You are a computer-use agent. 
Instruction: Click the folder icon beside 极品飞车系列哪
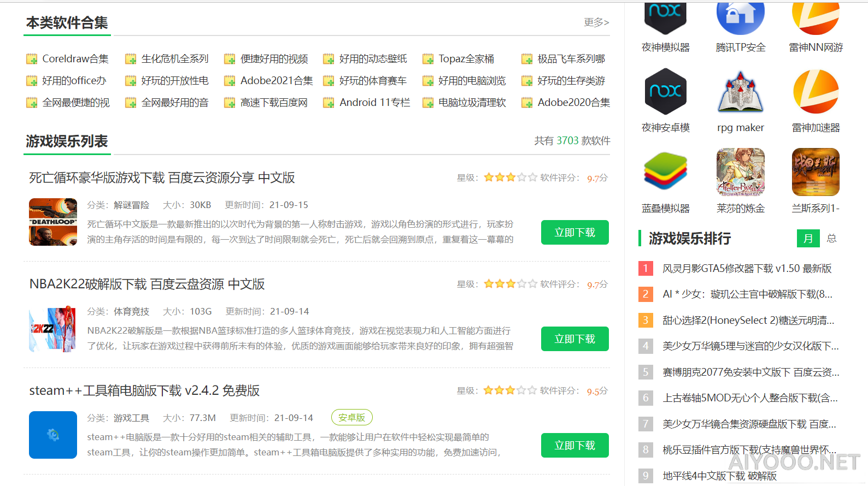(527, 59)
